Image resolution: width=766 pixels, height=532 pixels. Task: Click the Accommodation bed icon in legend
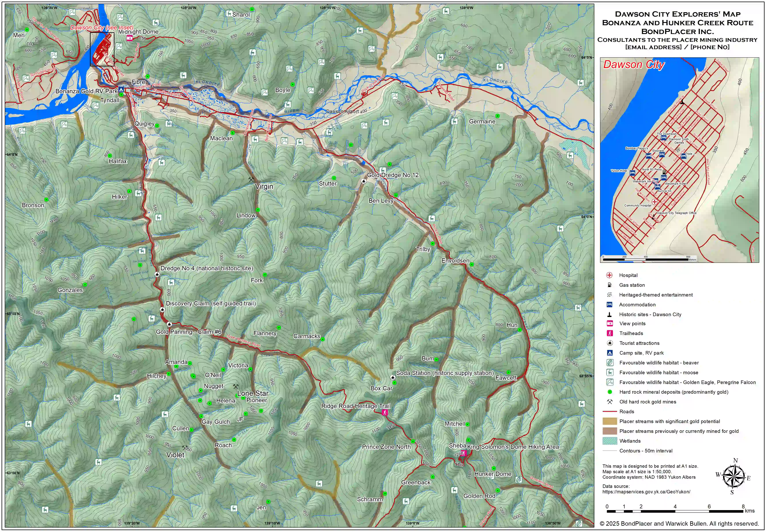(609, 305)
